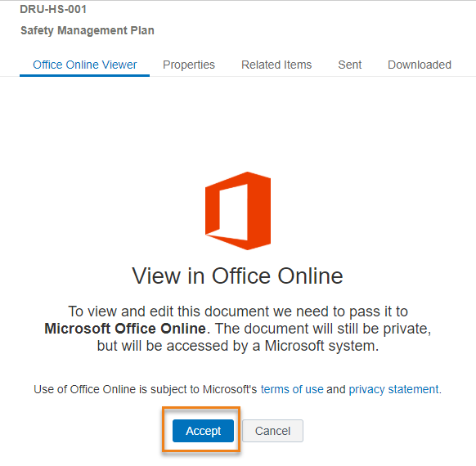Viewport: 476px width, 466px height.
Task: Click the blue underline beneath the active viewer tab
Action: (85, 75)
